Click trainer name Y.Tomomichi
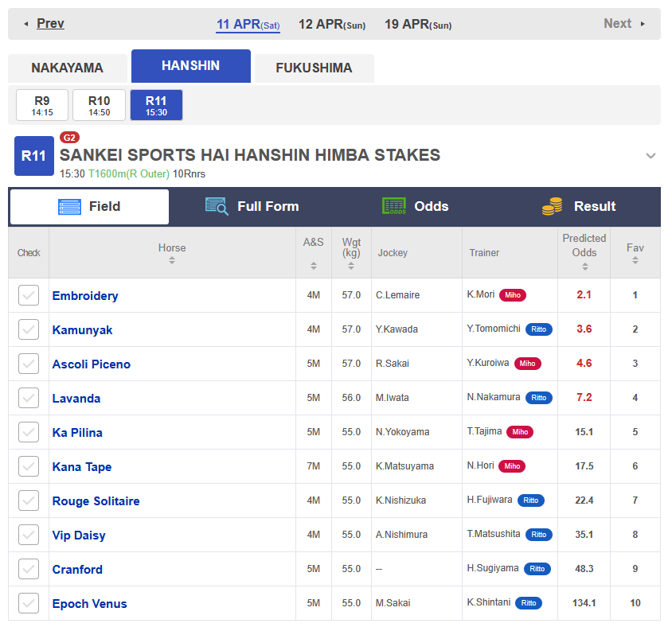Viewport: 672px width, 627px height. pos(494,329)
